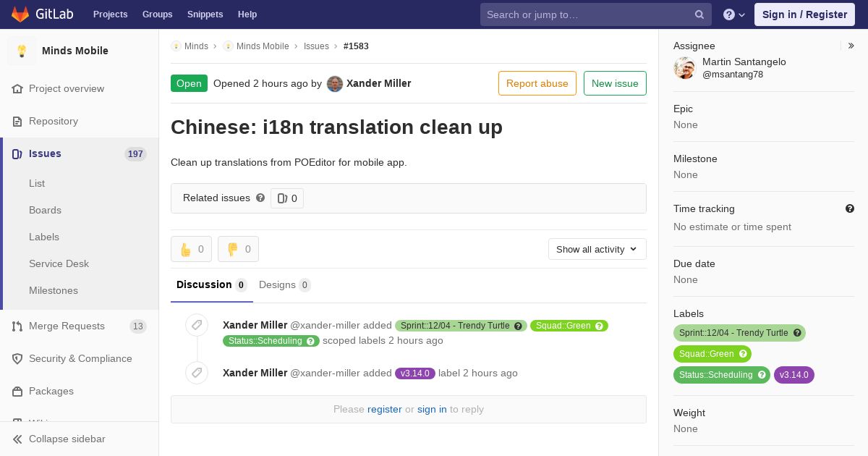Click the related issues count badge
Screen dimensions: 868x456
287,198
